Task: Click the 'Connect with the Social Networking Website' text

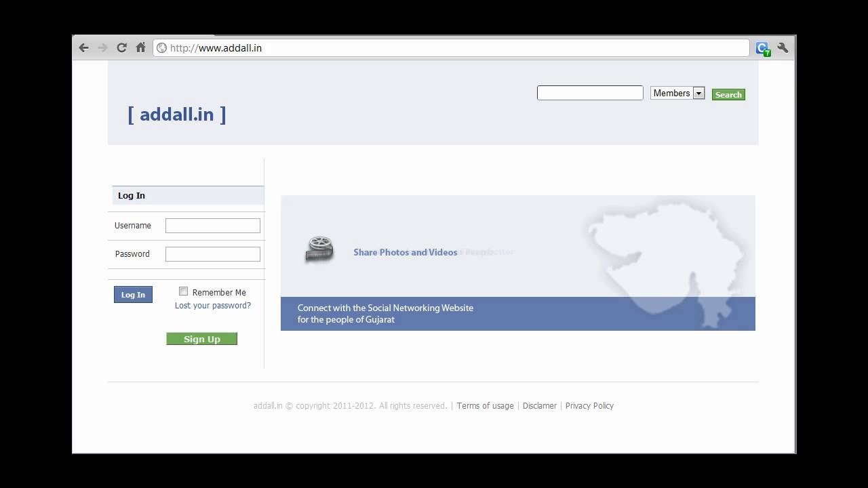Action: click(385, 308)
